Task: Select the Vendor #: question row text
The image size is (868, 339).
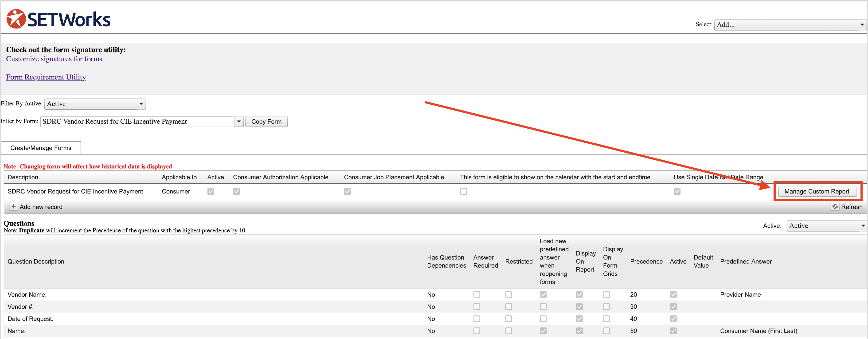Action: click(x=20, y=307)
